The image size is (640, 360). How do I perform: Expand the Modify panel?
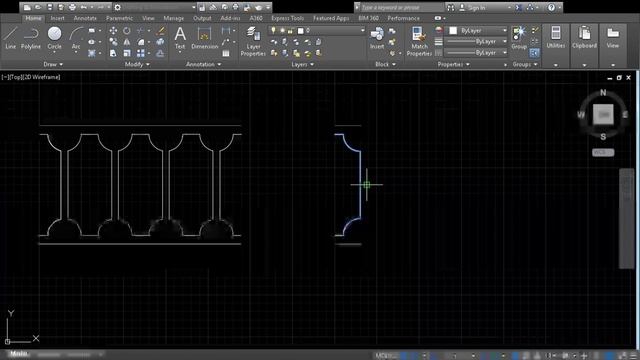(137, 64)
